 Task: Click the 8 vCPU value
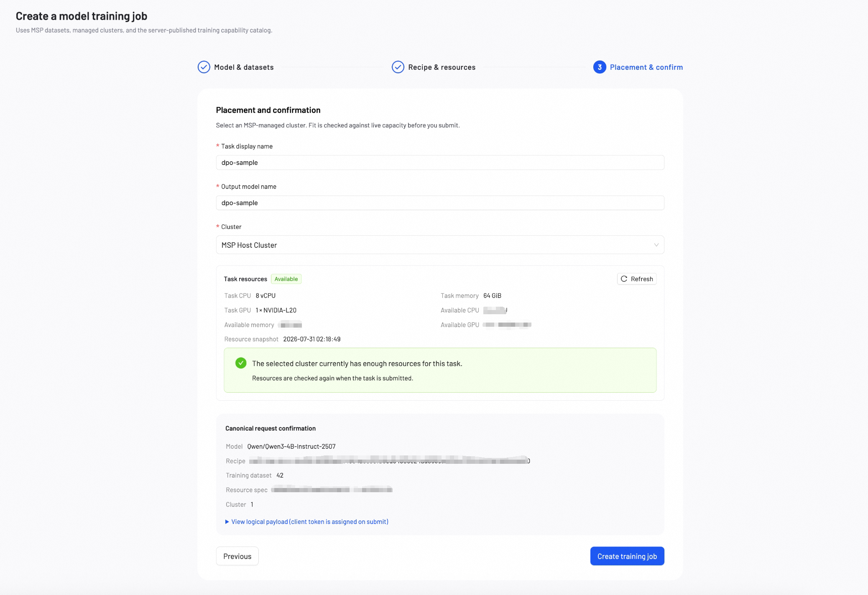coord(266,295)
